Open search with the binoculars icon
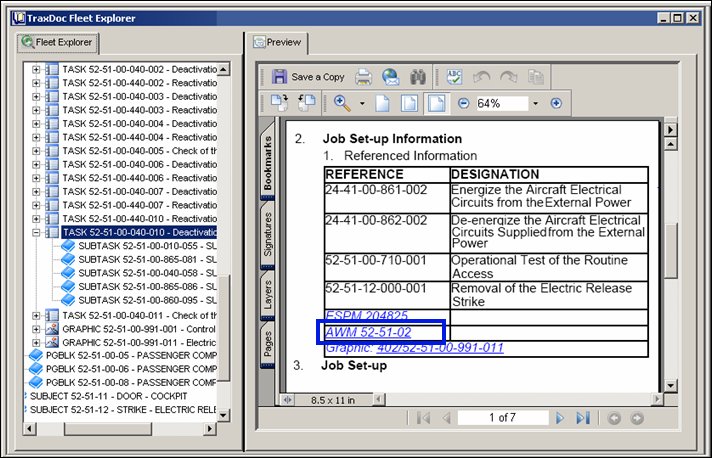712x458 pixels. (x=417, y=77)
